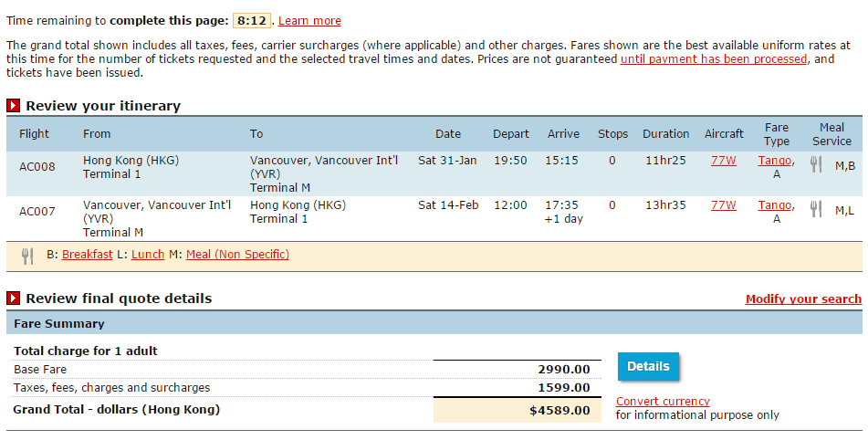Click meal fork-knife icon in AC008 row
The width and height of the screenshot is (868, 440).
tap(816, 164)
